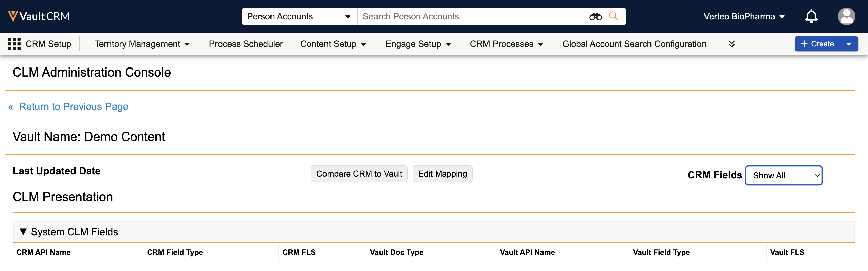Click the Compare CRM to Vault button

[x=359, y=174]
